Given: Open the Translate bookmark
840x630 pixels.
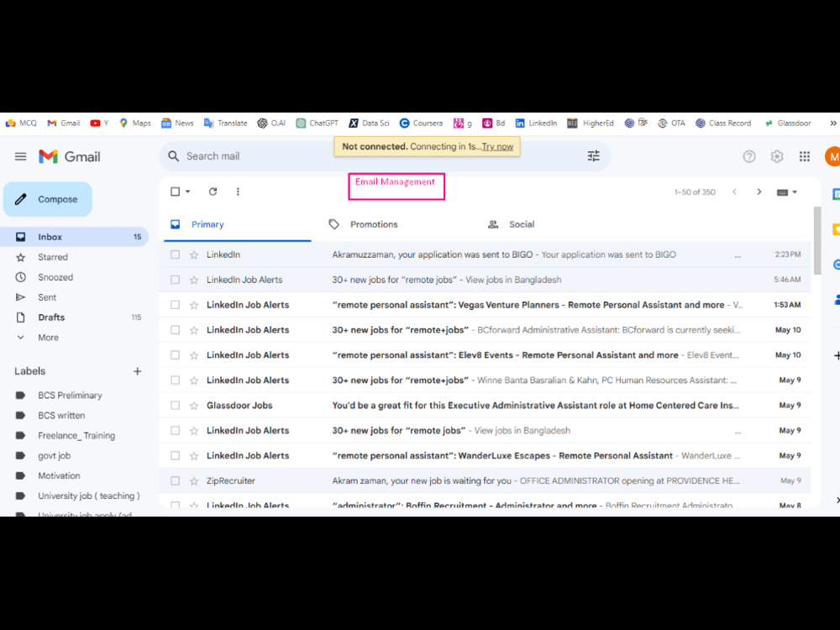Looking at the screenshot, I should [225, 123].
